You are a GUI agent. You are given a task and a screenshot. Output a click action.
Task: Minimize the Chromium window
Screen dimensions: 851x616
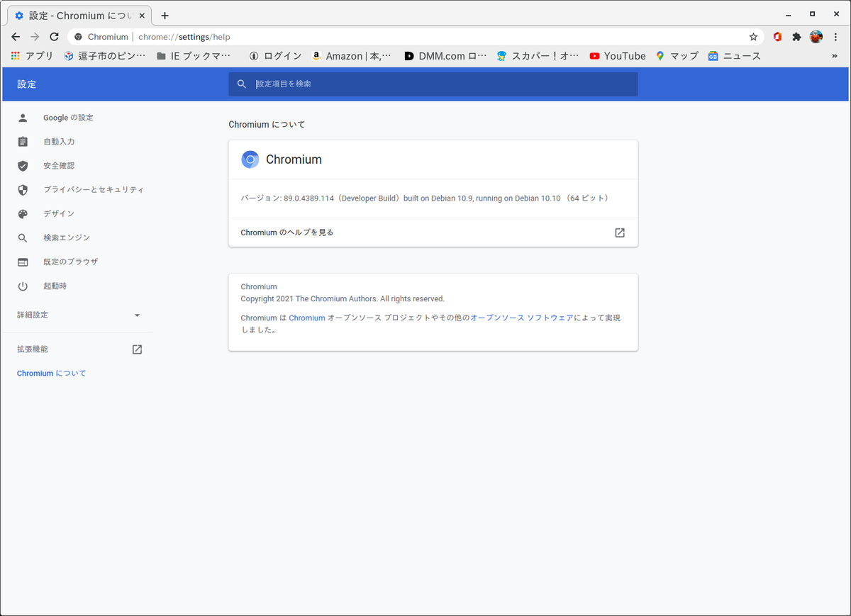pos(789,15)
